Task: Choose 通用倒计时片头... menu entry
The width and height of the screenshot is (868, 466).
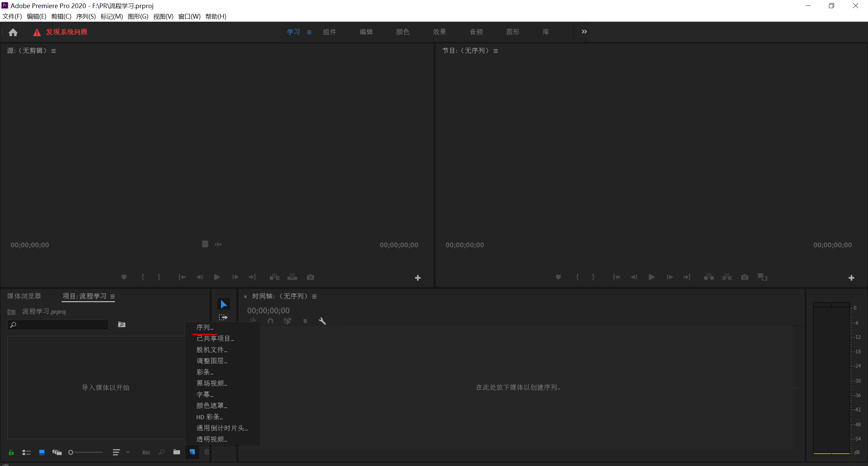Action: 222,428
